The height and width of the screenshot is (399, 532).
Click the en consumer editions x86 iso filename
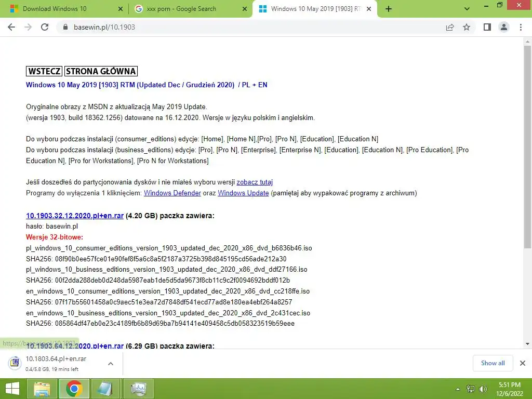[x=168, y=291]
